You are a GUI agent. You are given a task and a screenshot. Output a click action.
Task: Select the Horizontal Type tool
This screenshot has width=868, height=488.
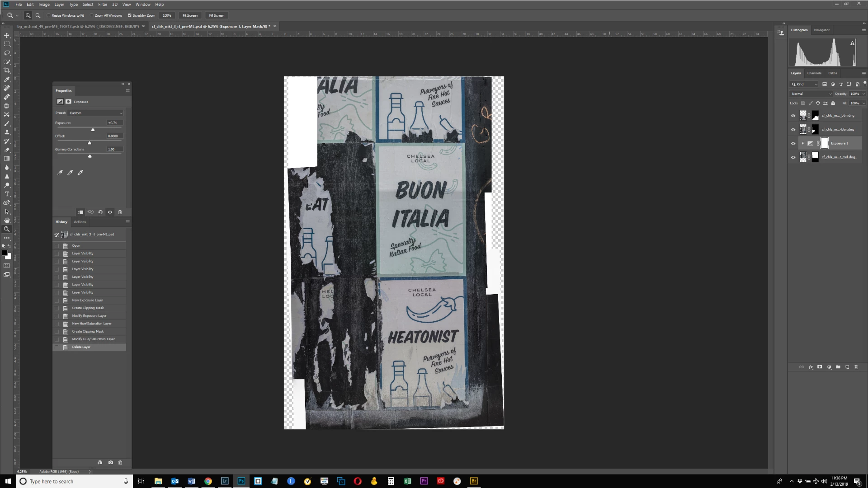(x=7, y=194)
